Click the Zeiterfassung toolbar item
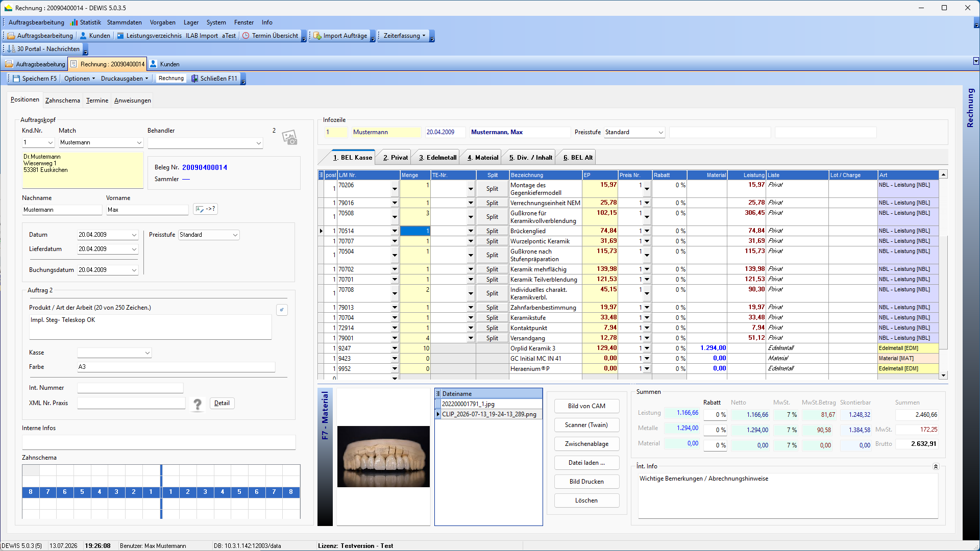 (404, 36)
